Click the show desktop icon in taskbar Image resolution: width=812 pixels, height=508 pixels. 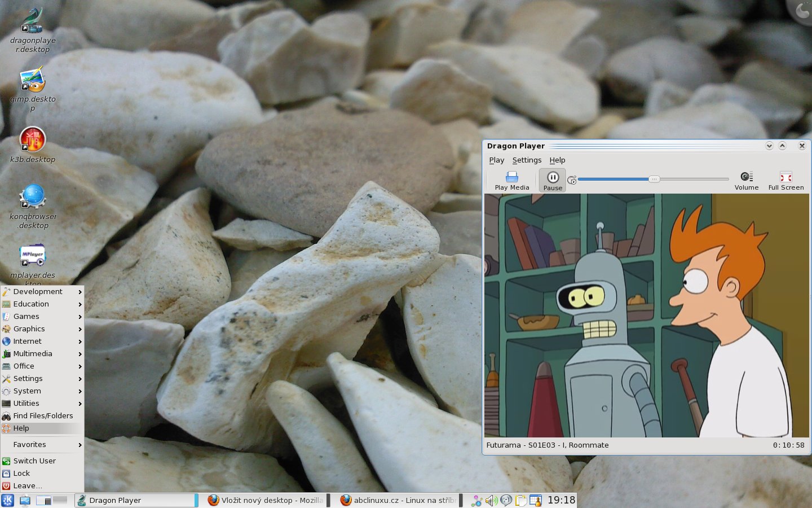point(25,500)
